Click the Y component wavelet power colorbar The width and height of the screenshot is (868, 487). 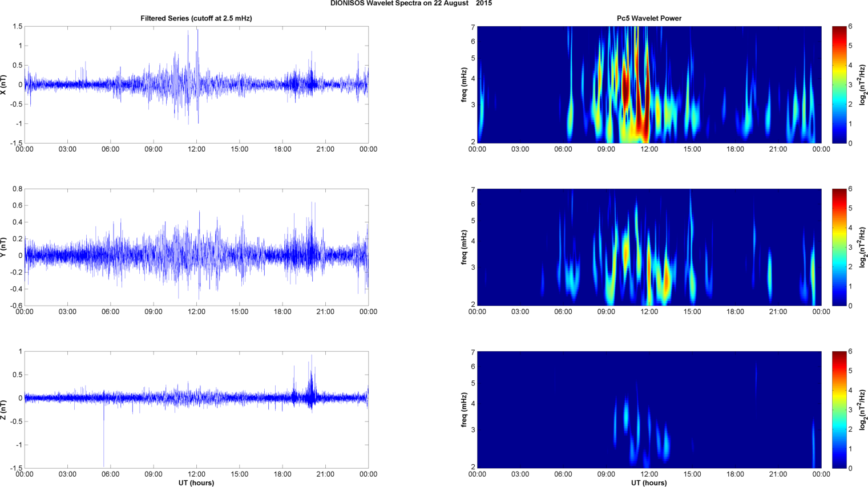pos(839,247)
